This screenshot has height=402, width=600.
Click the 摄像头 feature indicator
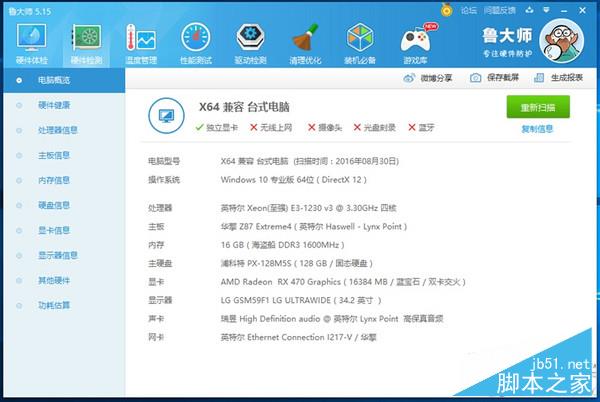(x=325, y=127)
